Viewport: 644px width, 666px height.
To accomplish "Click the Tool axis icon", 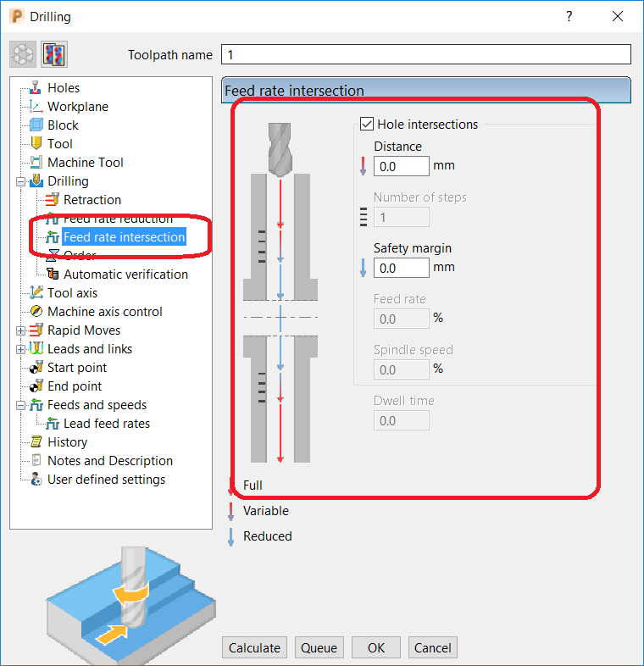I will [x=36, y=292].
